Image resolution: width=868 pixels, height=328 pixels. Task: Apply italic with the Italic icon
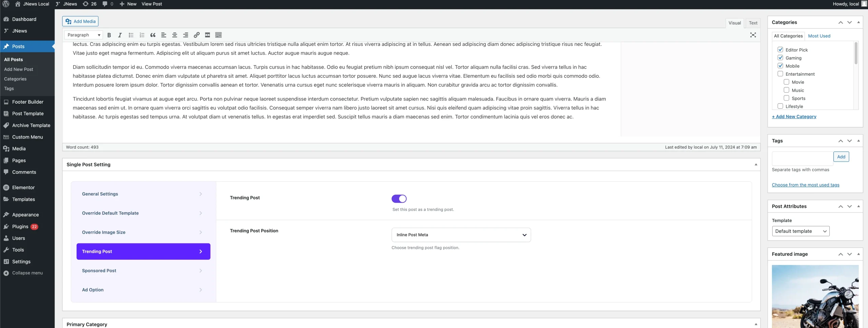click(120, 35)
